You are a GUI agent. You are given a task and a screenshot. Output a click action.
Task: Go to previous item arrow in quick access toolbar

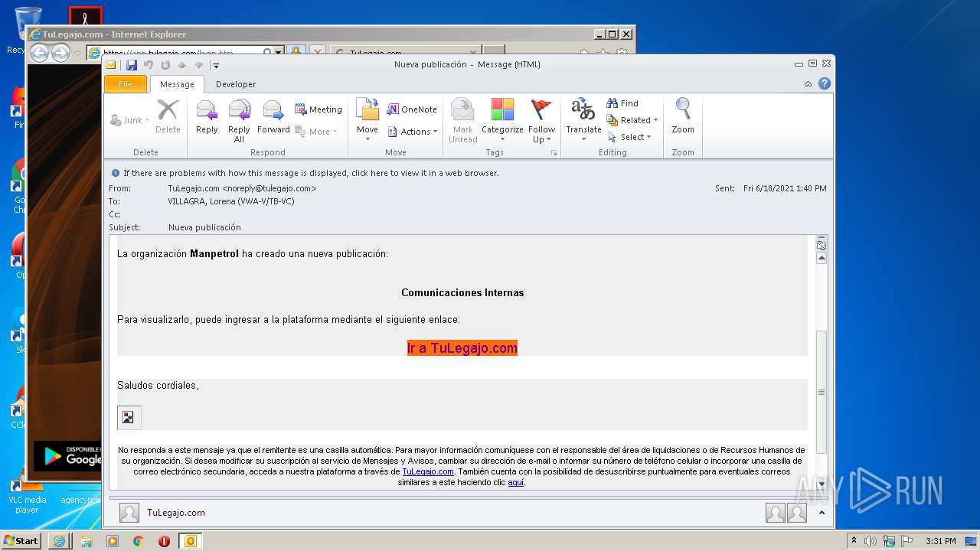click(x=182, y=65)
